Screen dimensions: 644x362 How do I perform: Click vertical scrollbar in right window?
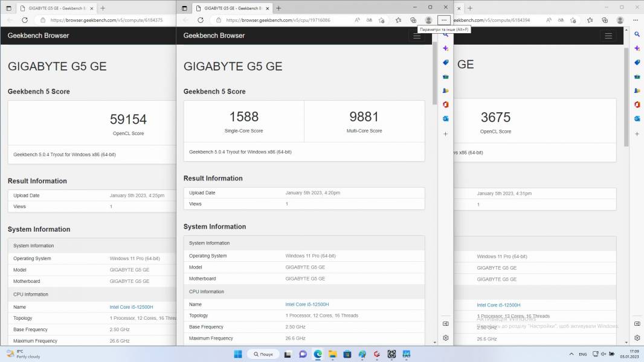click(626, 97)
